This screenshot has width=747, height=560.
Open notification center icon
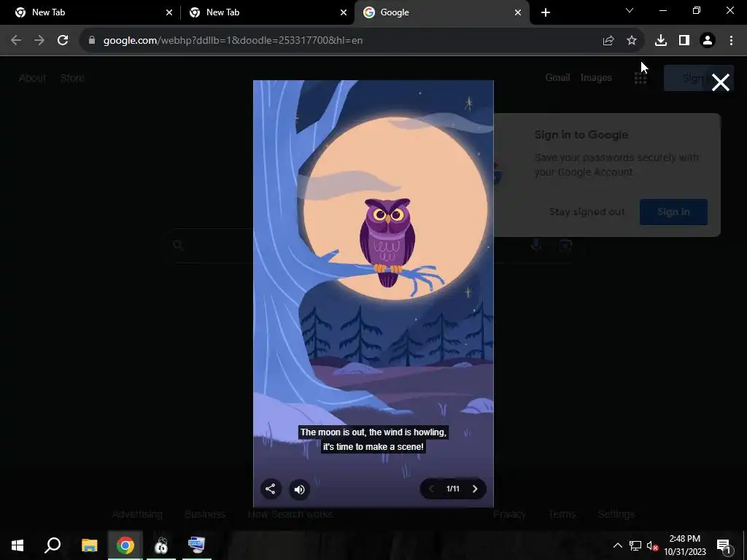pyautogui.click(x=724, y=545)
